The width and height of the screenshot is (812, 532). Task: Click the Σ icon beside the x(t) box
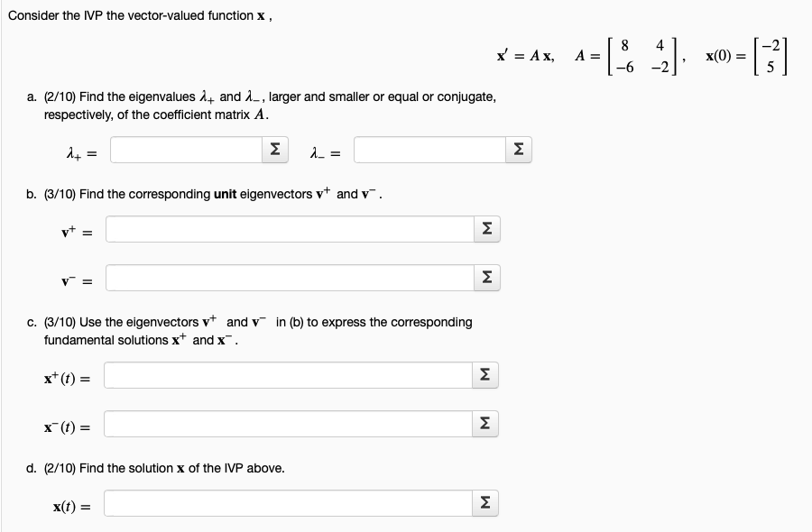click(x=484, y=502)
